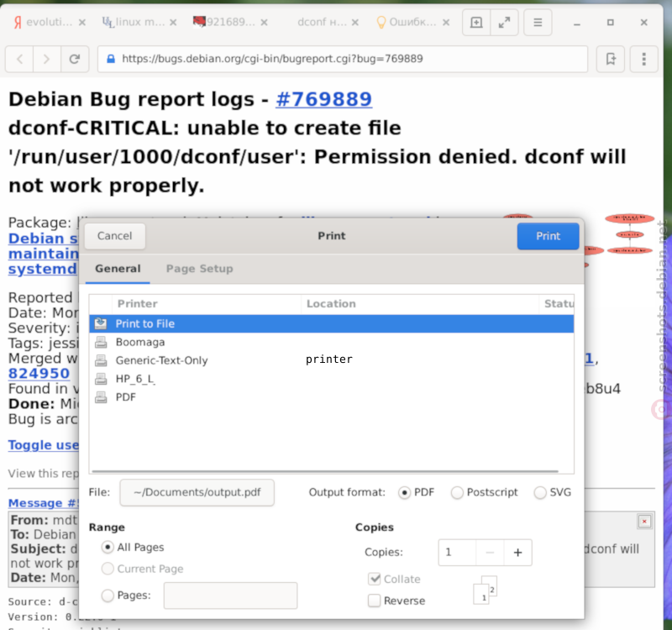Close the 921689... tab
The width and height of the screenshot is (672, 630).
click(265, 23)
